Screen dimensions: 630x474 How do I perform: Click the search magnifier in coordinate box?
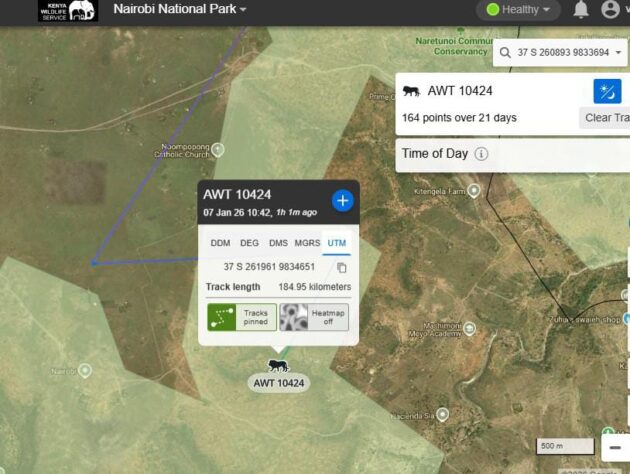pyautogui.click(x=506, y=52)
